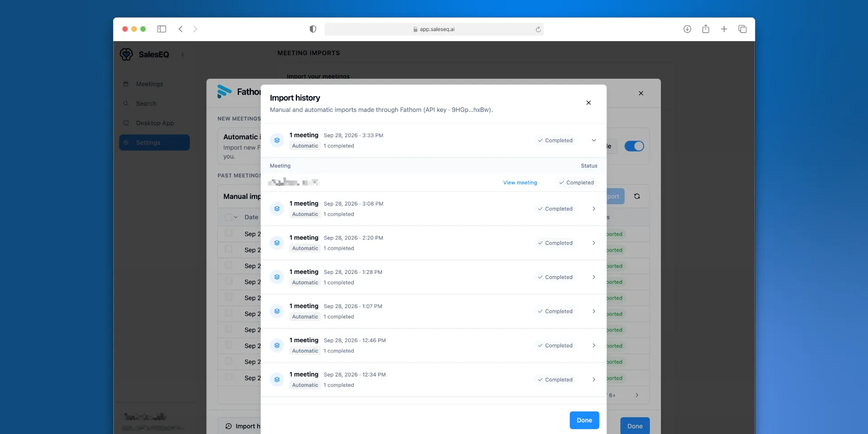The height and width of the screenshot is (434, 868).
Task: Collapse the 3:33 PM import entry
Action: (594, 140)
